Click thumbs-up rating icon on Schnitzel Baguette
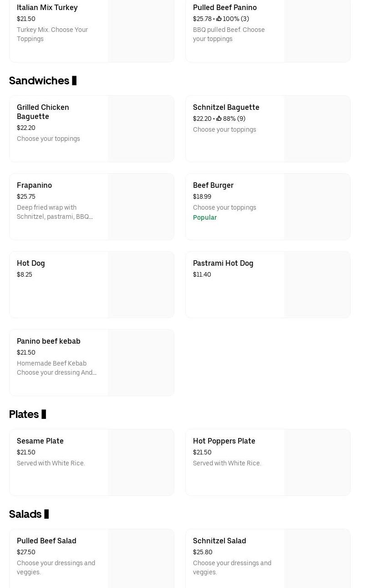 (219, 119)
